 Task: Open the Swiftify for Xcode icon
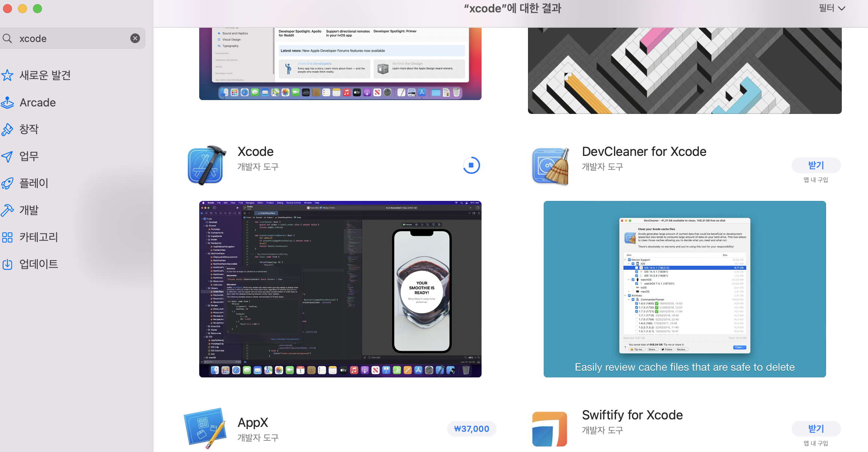pos(550,429)
